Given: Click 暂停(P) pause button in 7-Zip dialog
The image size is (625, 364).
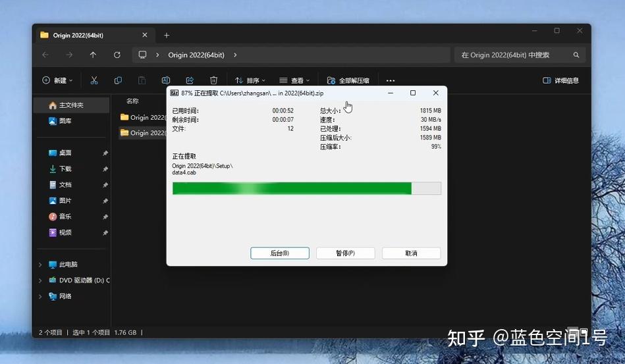Looking at the screenshot, I should coord(346,253).
